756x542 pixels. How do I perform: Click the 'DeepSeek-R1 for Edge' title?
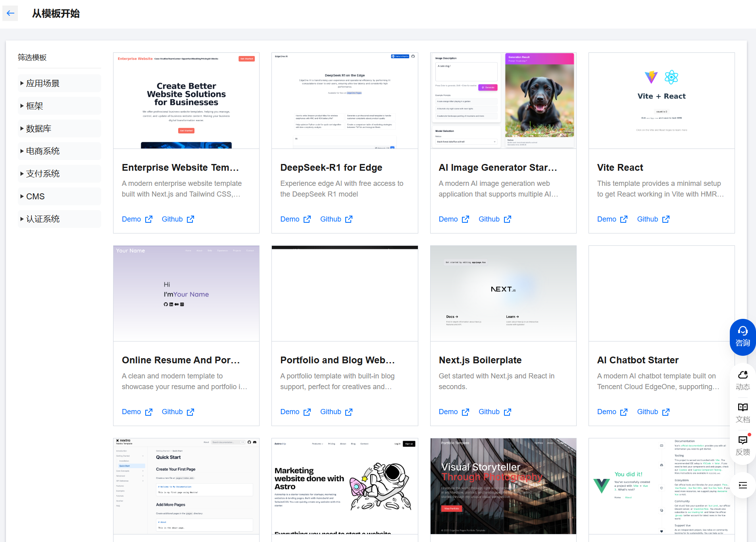331,168
